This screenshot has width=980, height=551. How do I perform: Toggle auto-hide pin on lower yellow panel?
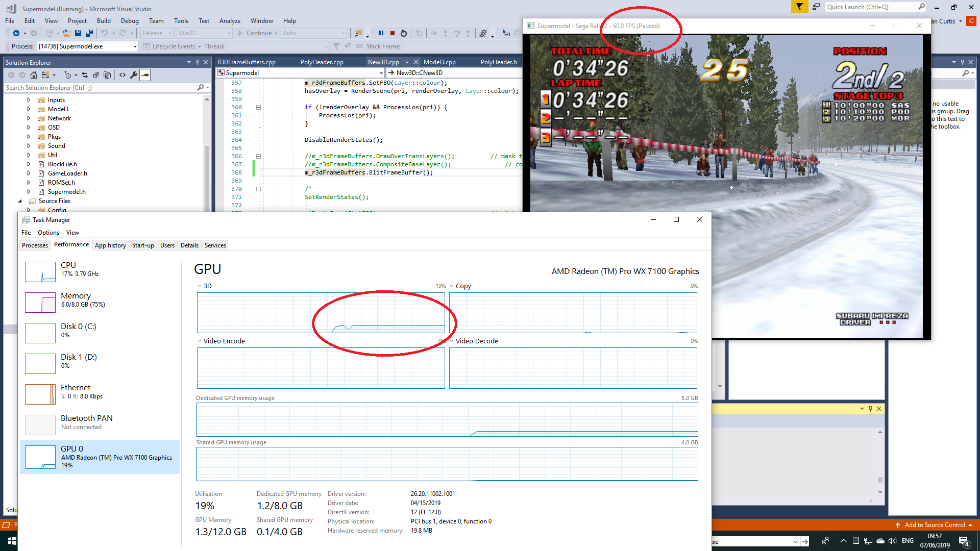(870, 409)
